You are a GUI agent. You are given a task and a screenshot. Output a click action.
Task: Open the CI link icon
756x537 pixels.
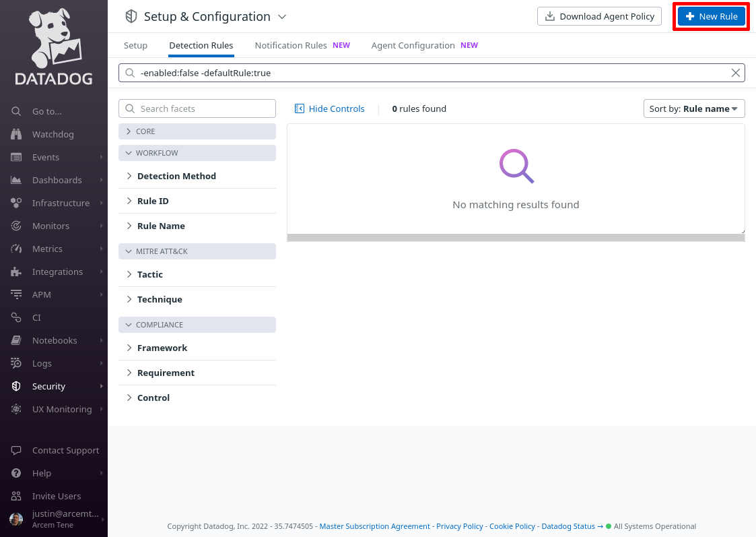16,317
